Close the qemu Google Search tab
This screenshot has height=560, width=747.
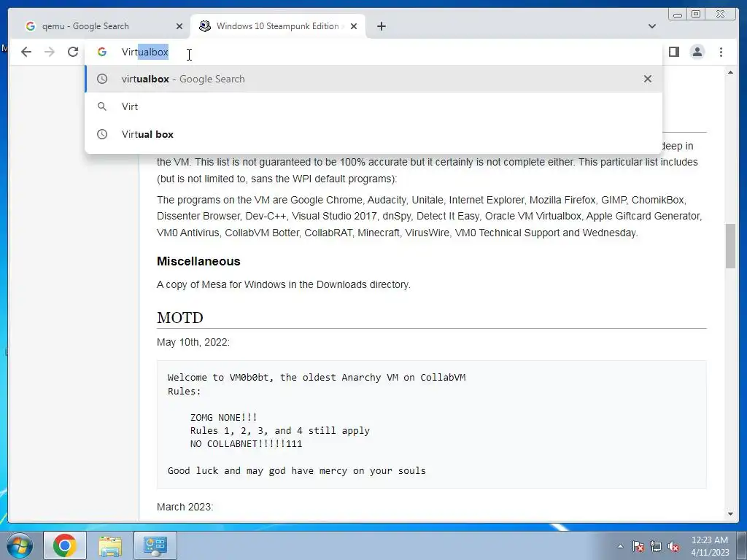(179, 26)
